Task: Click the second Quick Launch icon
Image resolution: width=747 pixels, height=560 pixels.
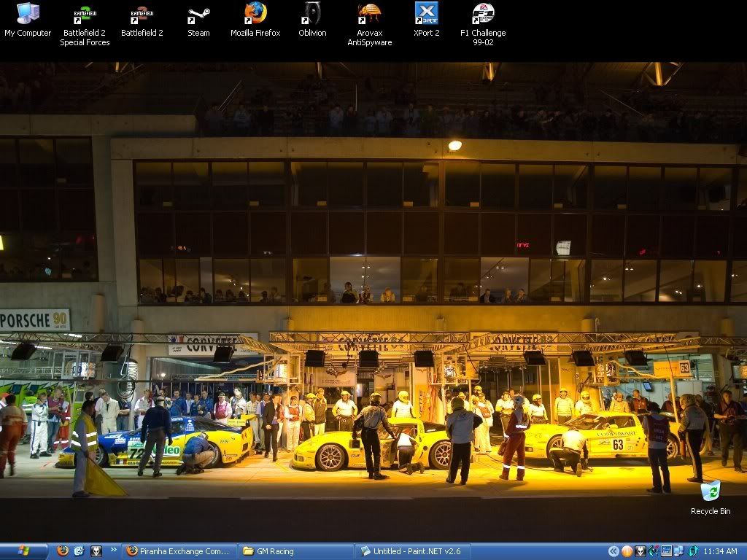Action: 79,551
